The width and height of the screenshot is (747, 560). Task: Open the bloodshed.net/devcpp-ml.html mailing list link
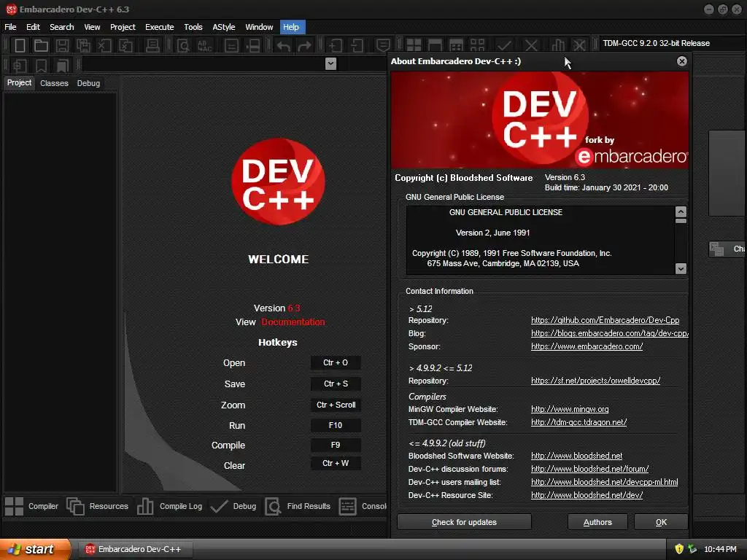pyautogui.click(x=605, y=483)
